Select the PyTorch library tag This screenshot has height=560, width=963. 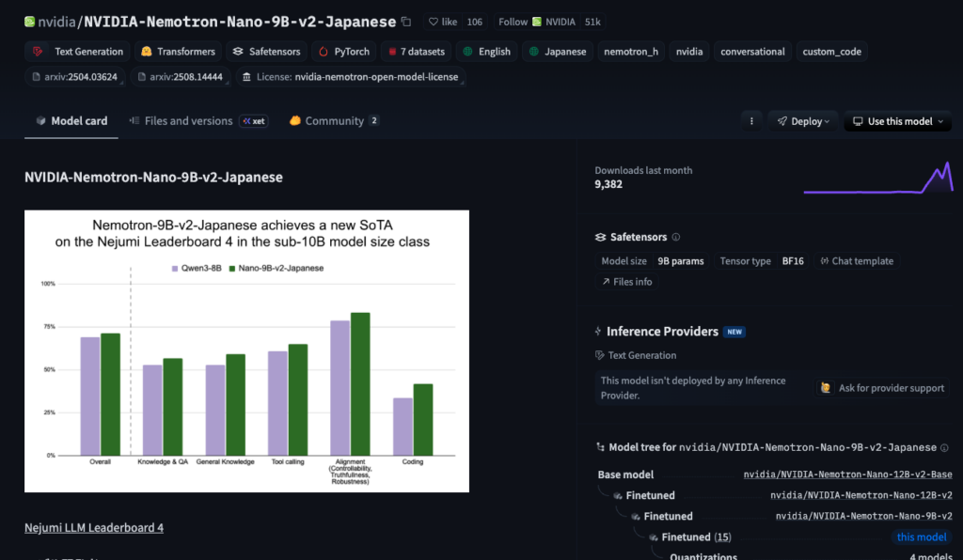pos(342,52)
